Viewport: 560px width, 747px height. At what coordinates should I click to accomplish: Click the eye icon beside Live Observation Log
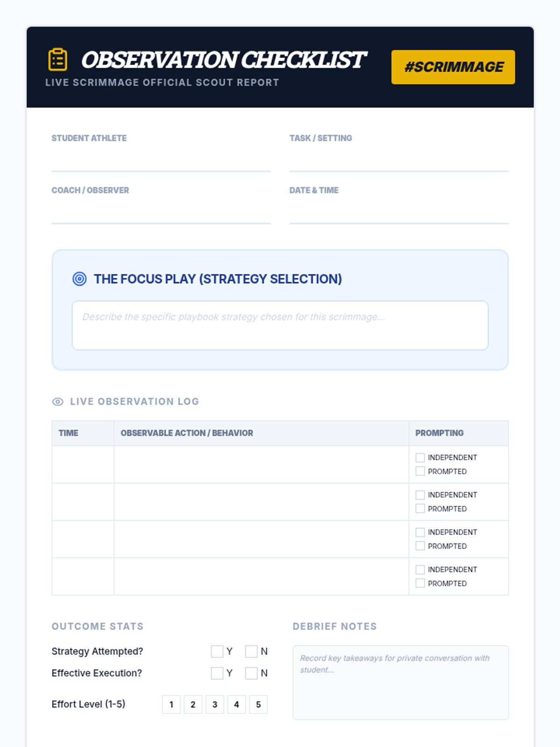point(58,402)
